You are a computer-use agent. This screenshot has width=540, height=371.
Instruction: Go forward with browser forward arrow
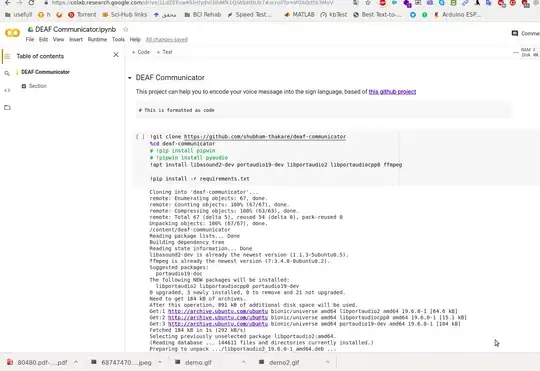pyautogui.click(x=19, y=3)
